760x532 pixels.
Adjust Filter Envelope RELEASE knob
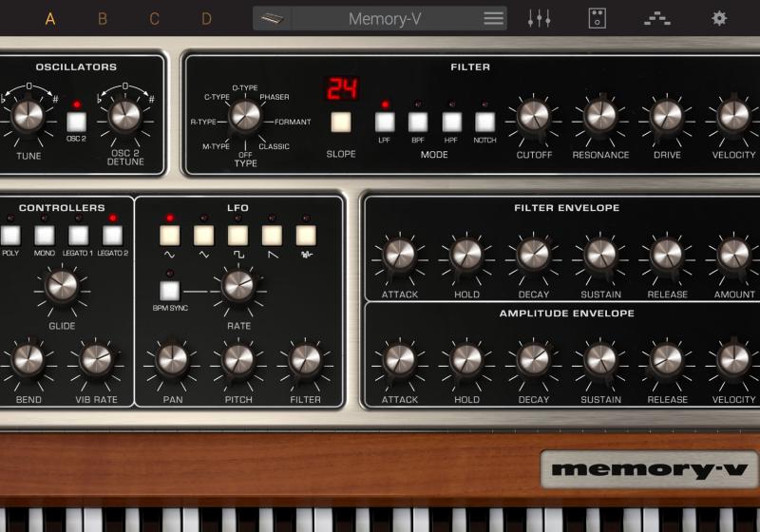pos(667,255)
